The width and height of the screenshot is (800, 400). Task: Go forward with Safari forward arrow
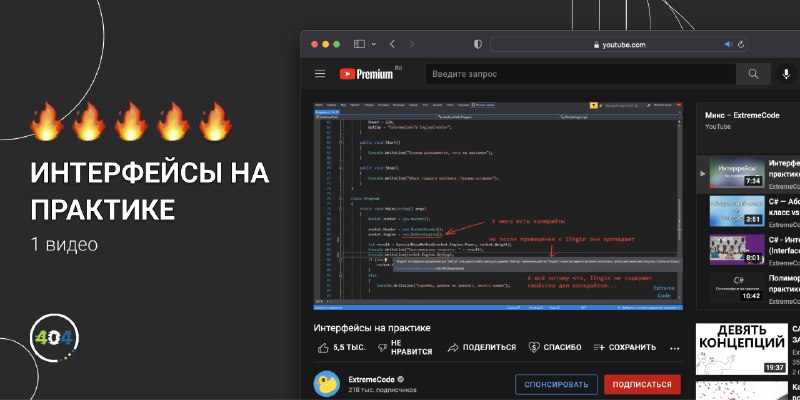pos(412,44)
